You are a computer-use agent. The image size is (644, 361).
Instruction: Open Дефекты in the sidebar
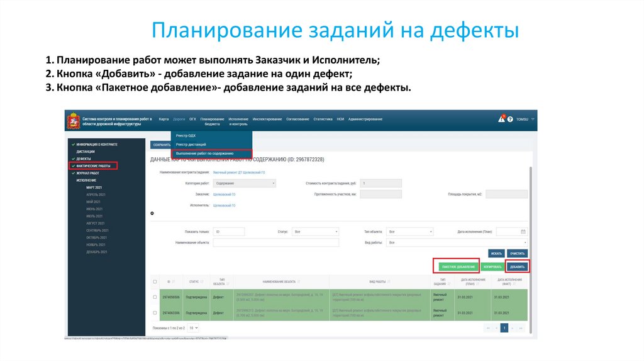tap(84, 159)
